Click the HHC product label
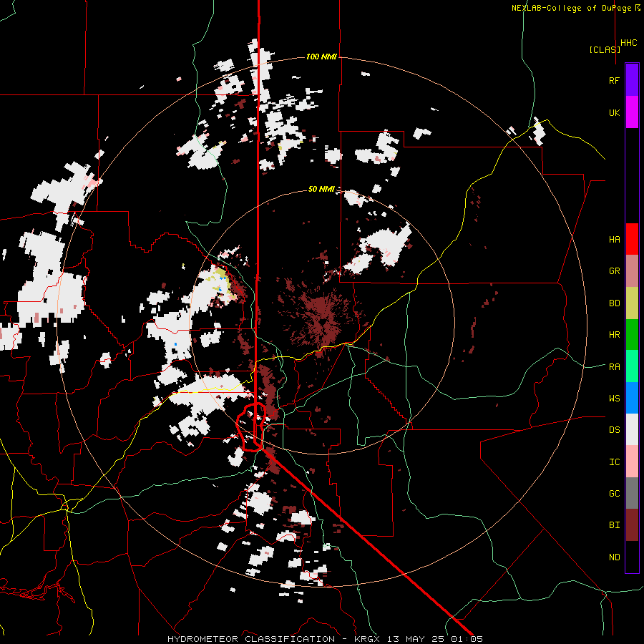The image size is (644, 644). tap(628, 43)
